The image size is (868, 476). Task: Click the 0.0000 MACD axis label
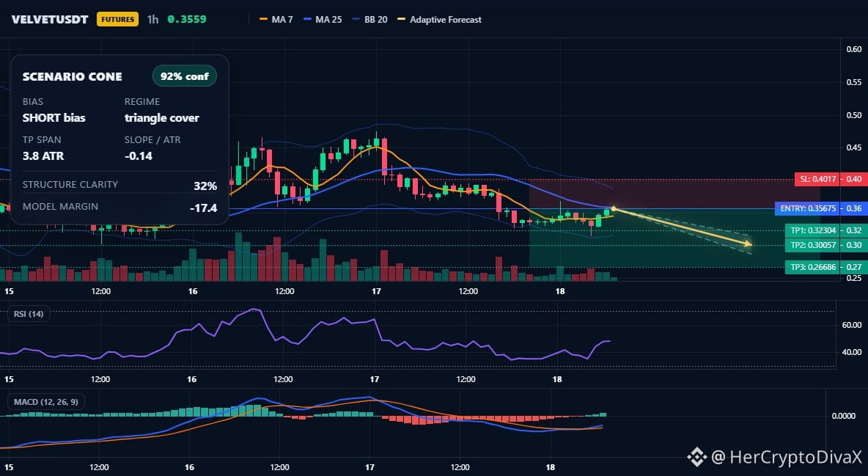point(844,416)
